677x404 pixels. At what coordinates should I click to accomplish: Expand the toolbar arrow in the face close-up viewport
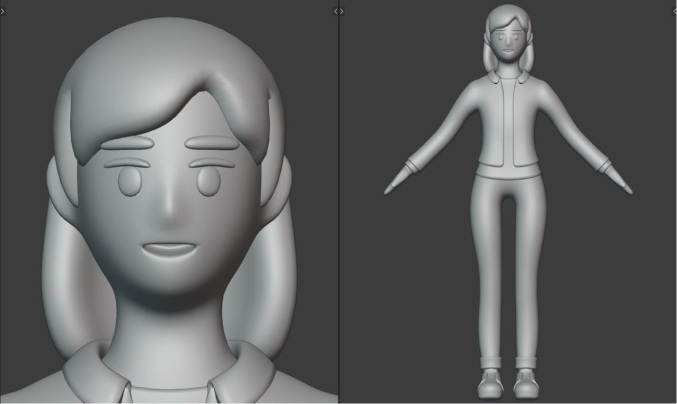[2, 12]
